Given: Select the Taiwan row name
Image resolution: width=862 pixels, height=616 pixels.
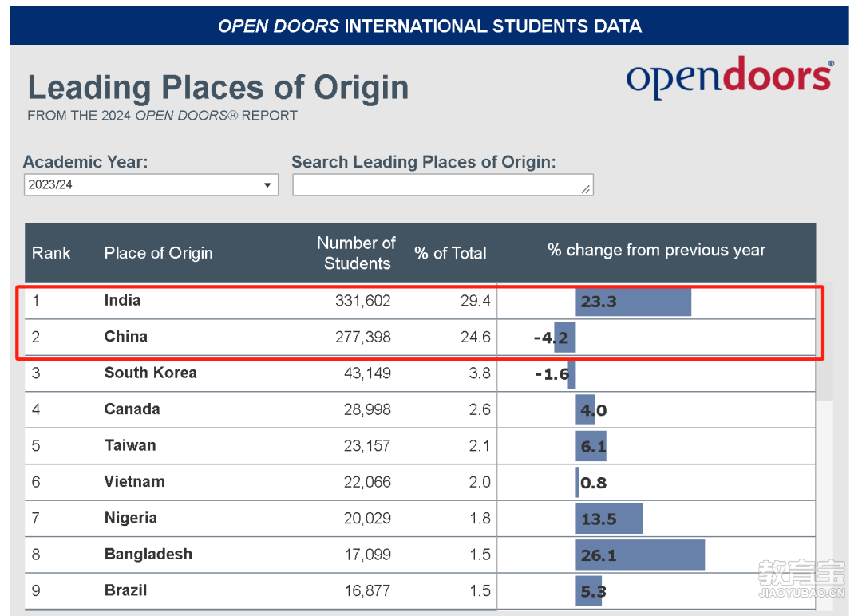Looking at the screenshot, I should 130,445.
